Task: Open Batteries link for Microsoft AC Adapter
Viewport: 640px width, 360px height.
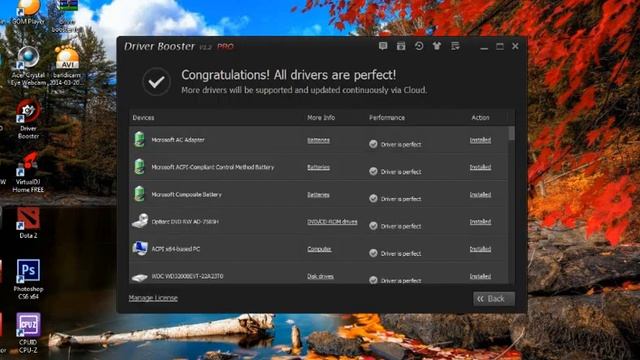Action: click(x=318, y=140)
